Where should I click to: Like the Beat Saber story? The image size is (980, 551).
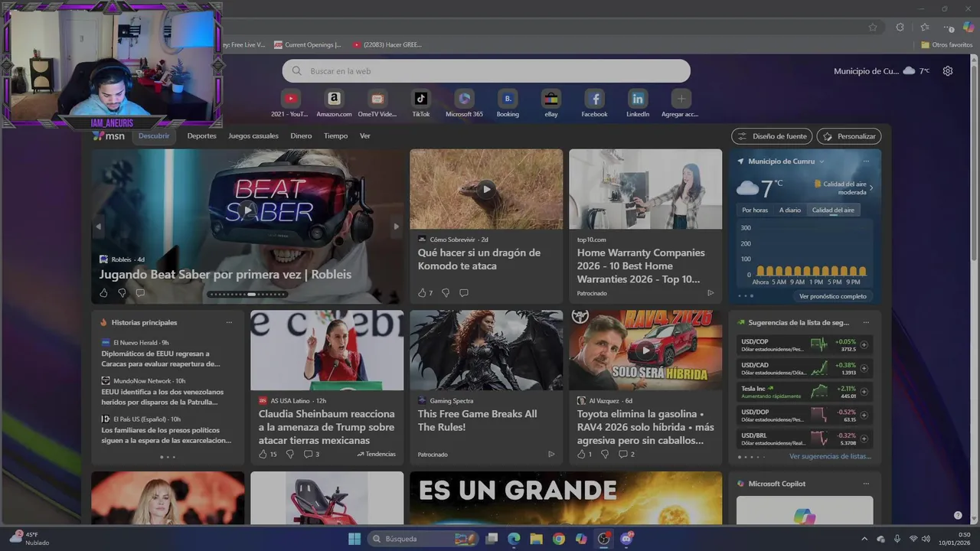104,293
